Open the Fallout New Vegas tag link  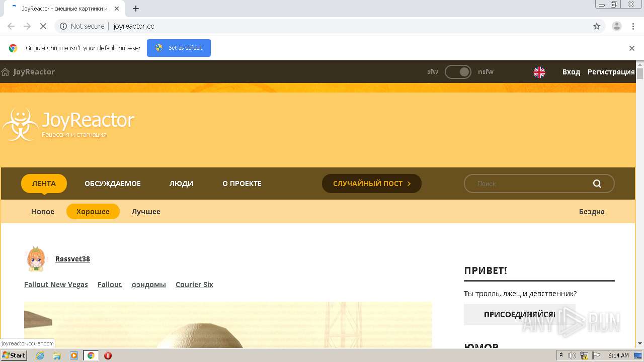(x=56, y=285)
